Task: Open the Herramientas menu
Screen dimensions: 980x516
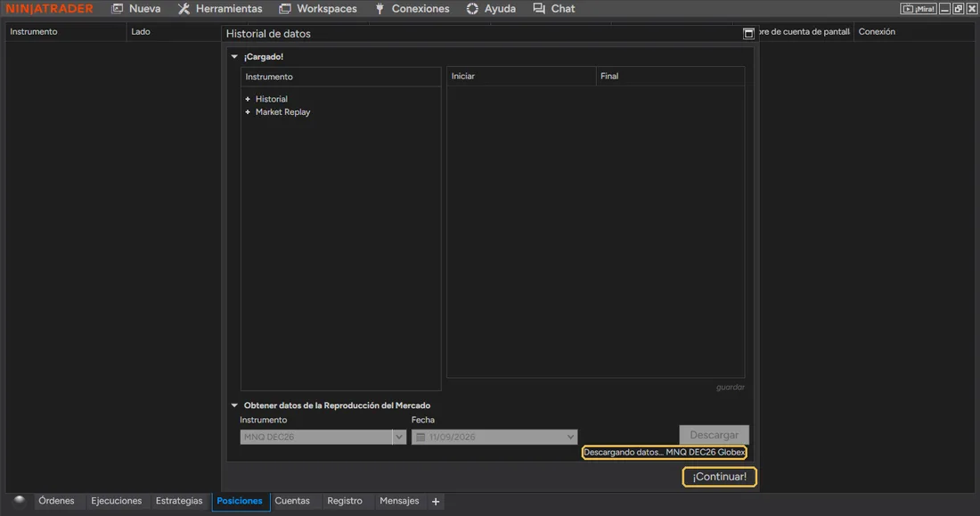Action: (x=220, y=9)
